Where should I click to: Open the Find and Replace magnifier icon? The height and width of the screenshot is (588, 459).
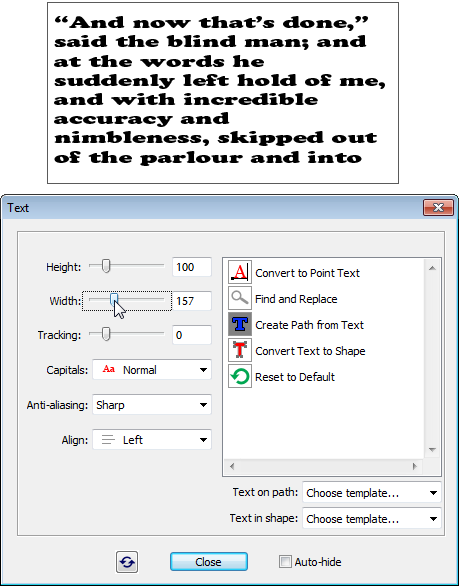[240, 298]
